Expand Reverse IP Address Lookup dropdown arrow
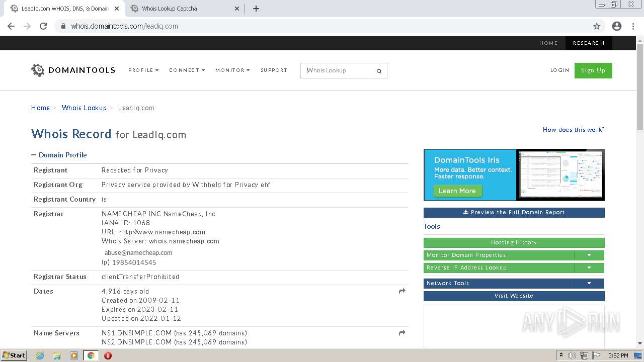The image size is (644, 362). point(589,267)
